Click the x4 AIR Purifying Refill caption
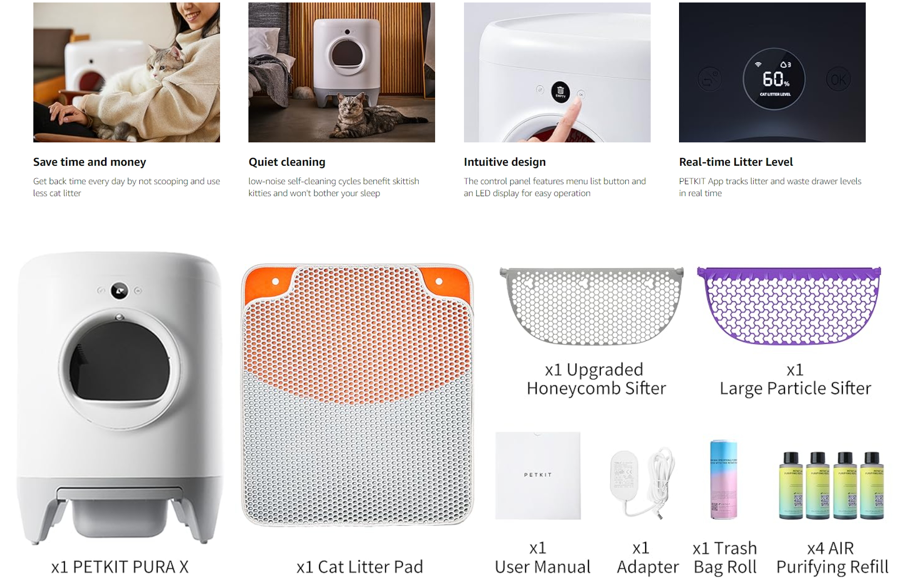923x588 pixels. coord(832,558)
